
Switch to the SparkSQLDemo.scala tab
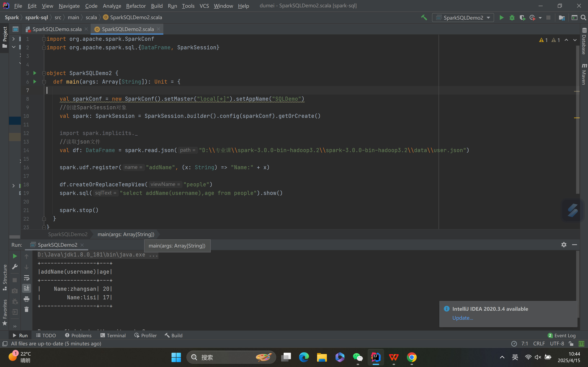pyautogui.click(x=57, y=29)
